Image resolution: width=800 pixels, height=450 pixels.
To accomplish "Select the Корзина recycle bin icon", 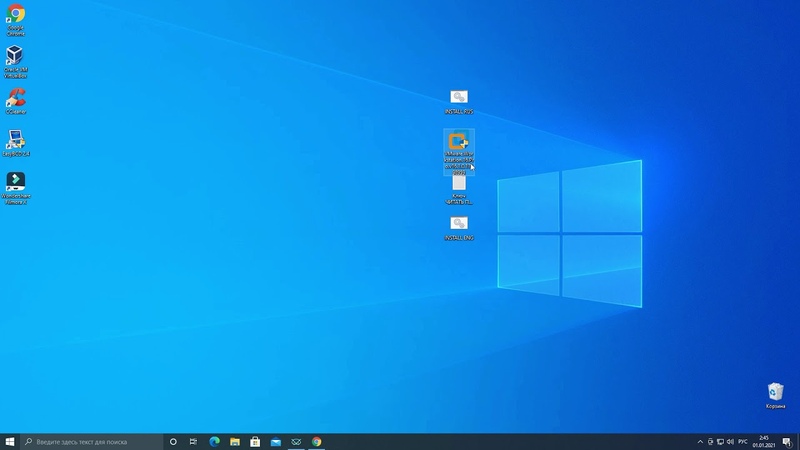I will point(775,395).
